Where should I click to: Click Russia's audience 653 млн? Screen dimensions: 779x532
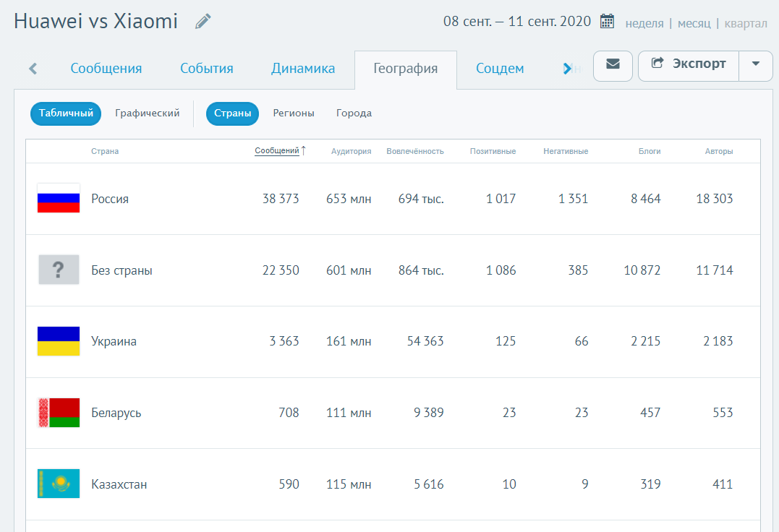[x=349, y=199]
